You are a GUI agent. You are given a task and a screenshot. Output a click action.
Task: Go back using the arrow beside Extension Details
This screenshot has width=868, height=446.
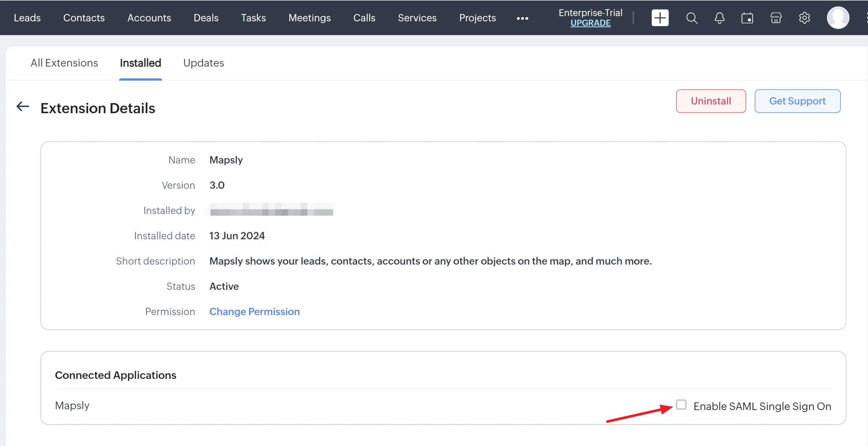[x=22, y=106]
